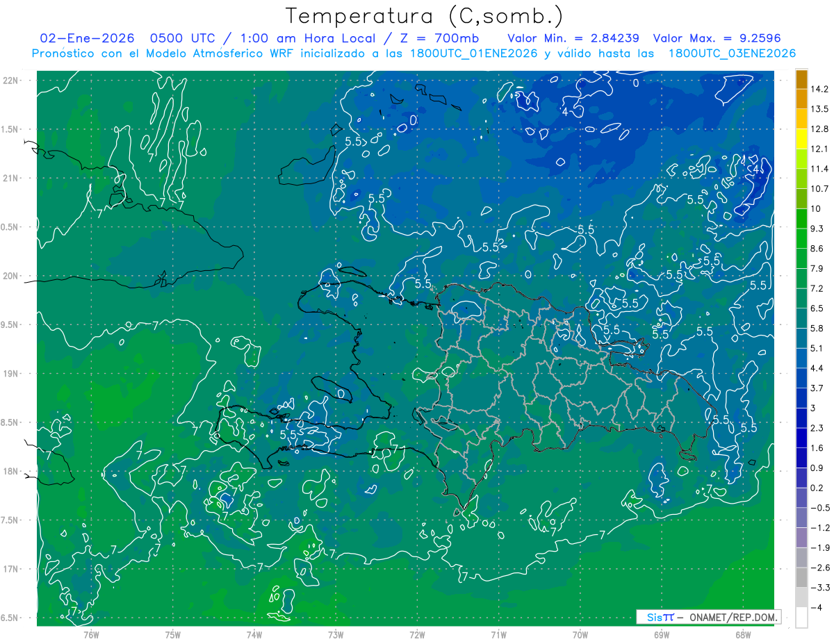
Task: Click the '4.4' color scale label
Action: [x=818, y=368]
